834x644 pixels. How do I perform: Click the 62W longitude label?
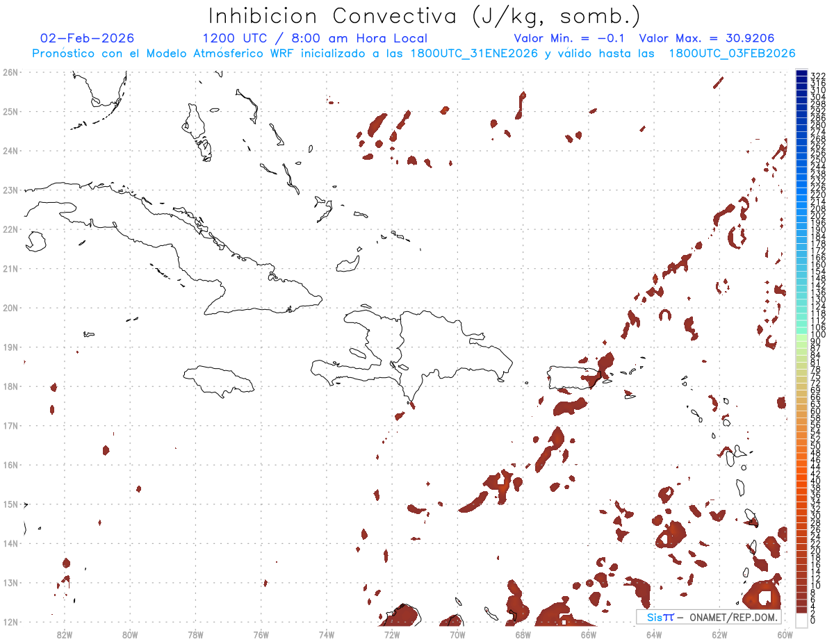(719, 634)
